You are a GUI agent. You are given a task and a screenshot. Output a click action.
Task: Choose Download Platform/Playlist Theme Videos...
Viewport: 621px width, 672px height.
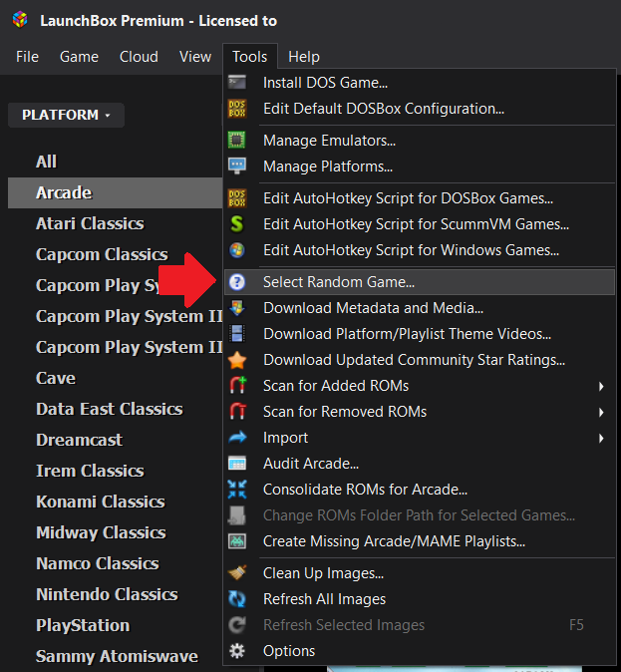pyautogui.click(x=420, y=334)
